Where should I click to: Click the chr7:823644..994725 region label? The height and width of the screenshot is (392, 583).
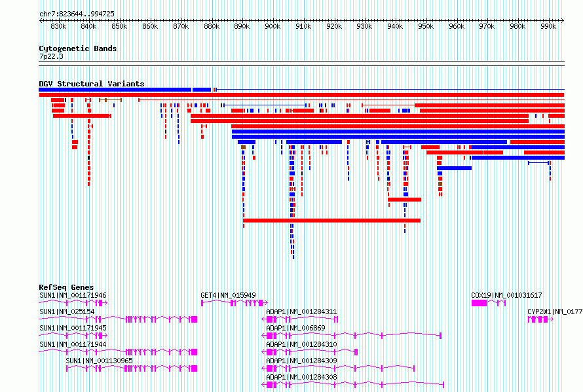(77, 14)
